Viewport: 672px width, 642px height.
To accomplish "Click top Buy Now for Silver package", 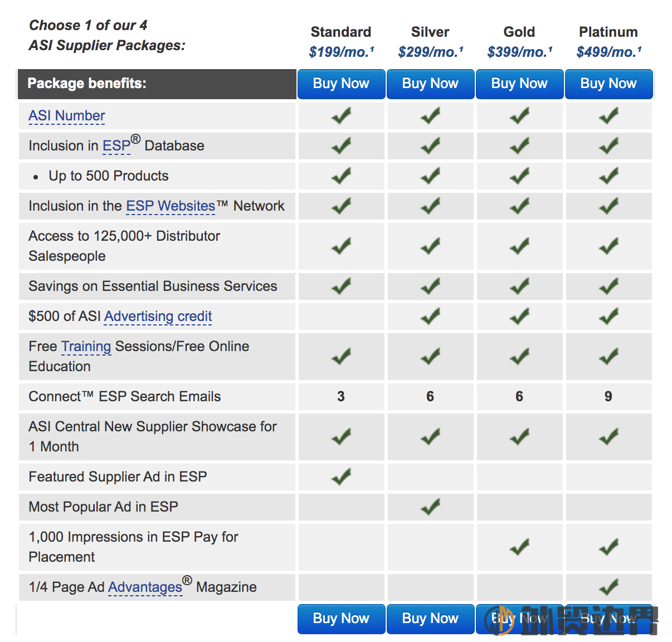I will pyautogui.click(x=430, y=84).
